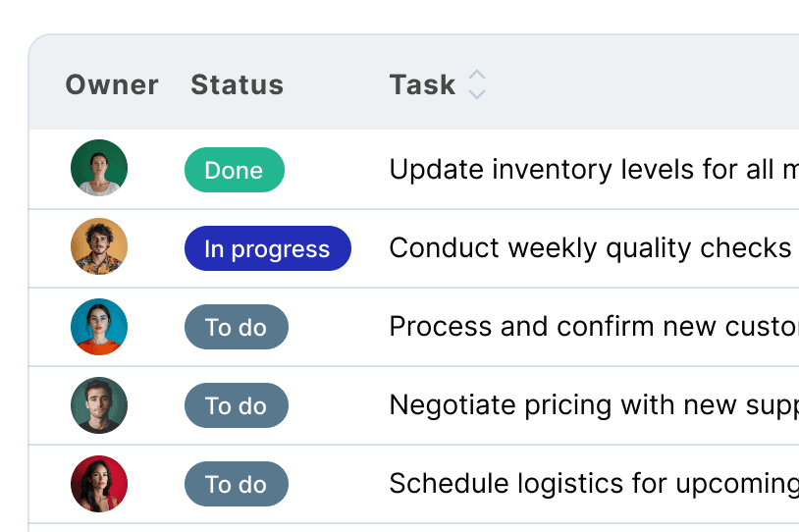
Task: Open To do badge for Negotiate pricing row
Action: pyautogui.click(x=237, y=405)
